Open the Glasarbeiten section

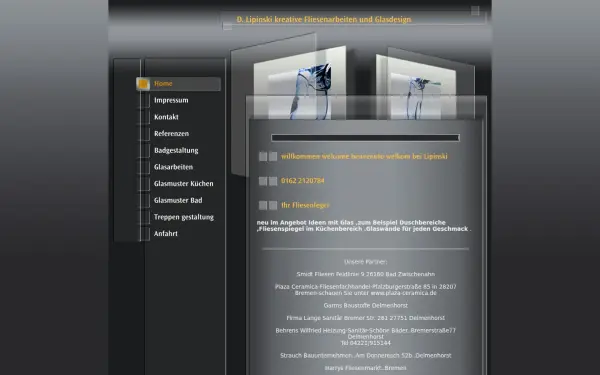[x=173, y=167]
